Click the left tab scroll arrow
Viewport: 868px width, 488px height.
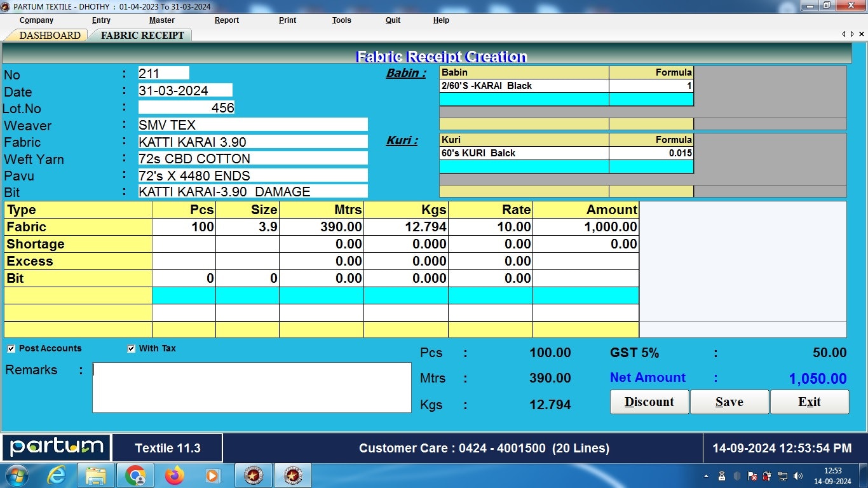coord(844,34)
